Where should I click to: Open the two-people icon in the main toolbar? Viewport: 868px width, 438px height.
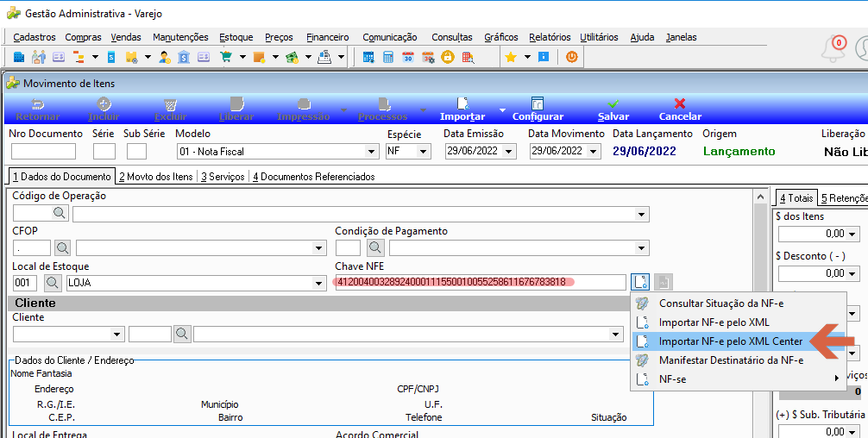click(x=38, y=57)
